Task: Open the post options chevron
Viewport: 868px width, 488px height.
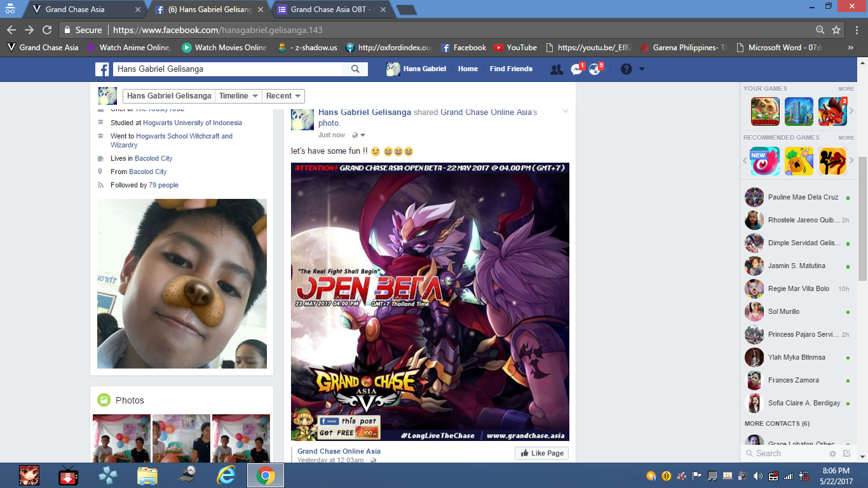Action: [x=566, y=112]
